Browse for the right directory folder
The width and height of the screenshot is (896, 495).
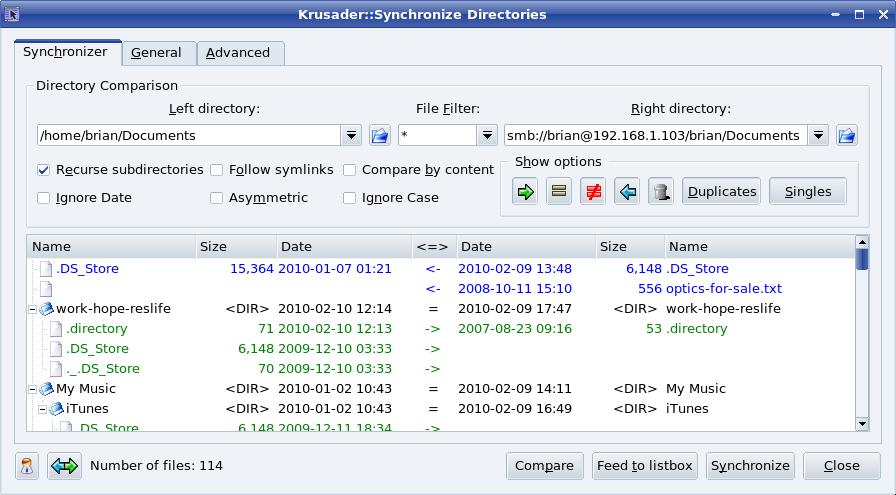846,135
